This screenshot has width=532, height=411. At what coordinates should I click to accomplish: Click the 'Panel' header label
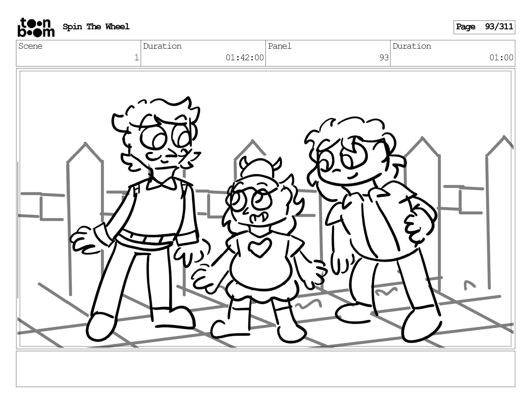tap(280, 46)
